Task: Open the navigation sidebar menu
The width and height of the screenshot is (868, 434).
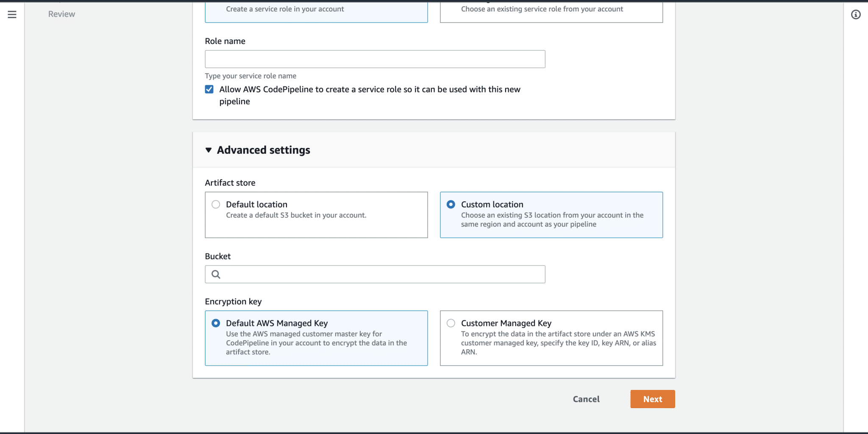Action: (x=11, y=14)
